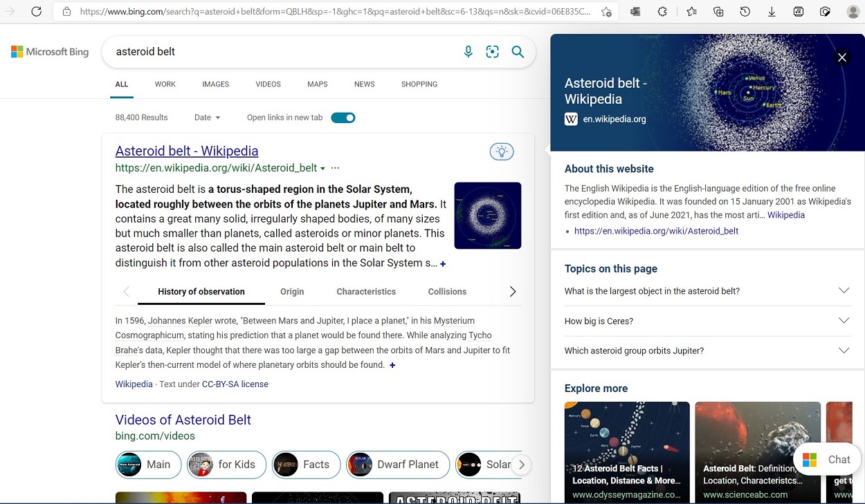Open the Outlook extension icon
This screenshot has width=865, height=504.
635,12
